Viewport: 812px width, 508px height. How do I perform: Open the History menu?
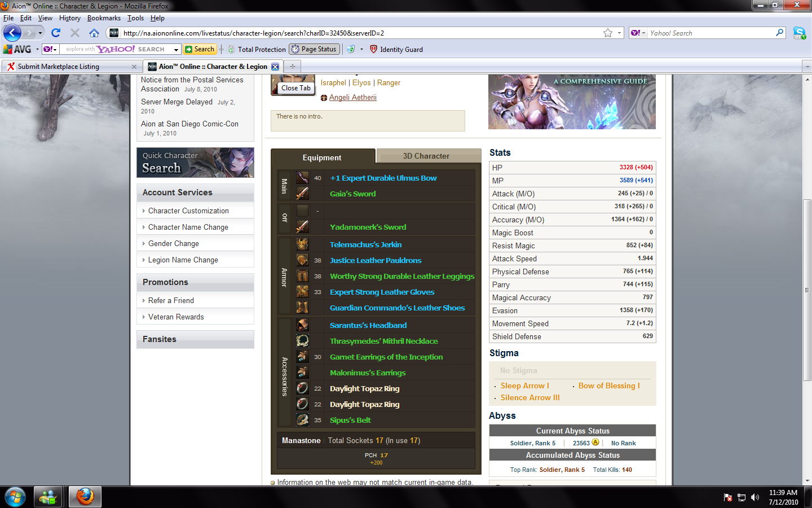point(70,18)
